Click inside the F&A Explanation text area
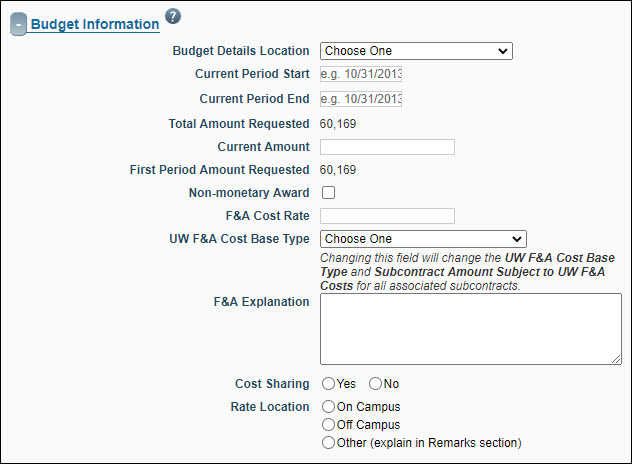 pyautogui.click(x=470, y=329)
